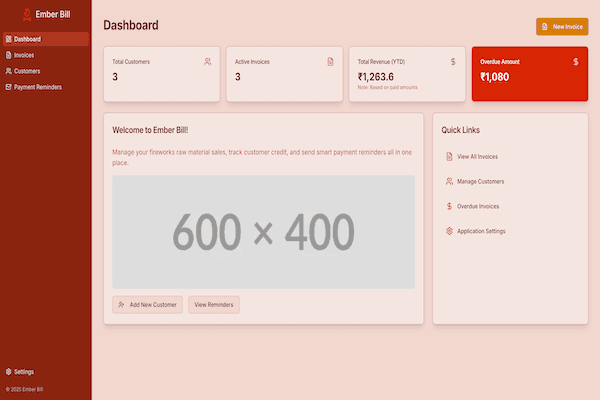600x400 pixels.
Task: Click the Active Invoices document icon
Action: point(331,62)
